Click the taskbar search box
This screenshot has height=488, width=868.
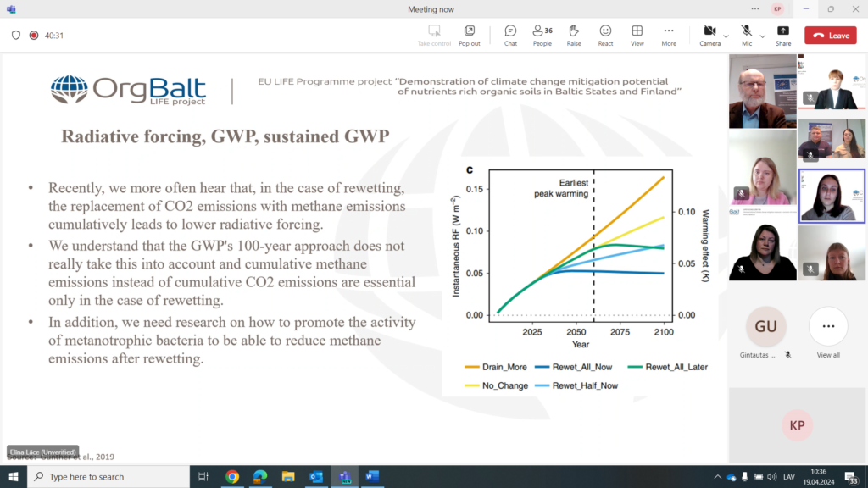tap(108, 476)
